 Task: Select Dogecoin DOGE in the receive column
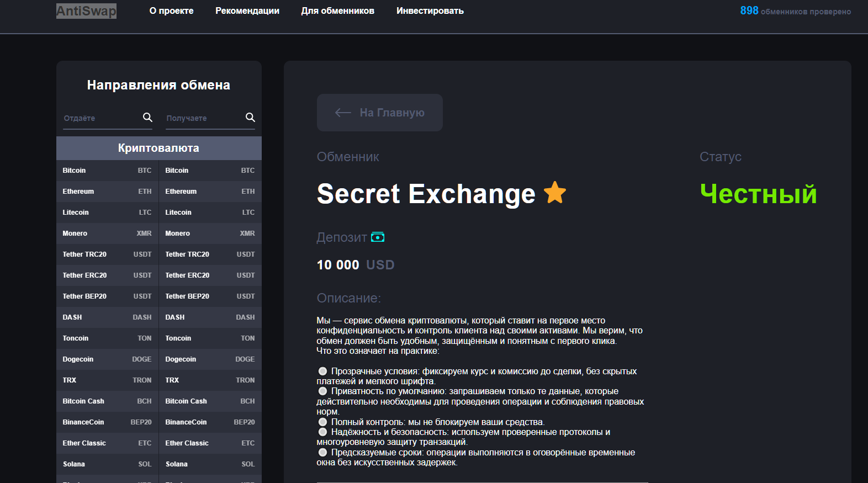210,359
